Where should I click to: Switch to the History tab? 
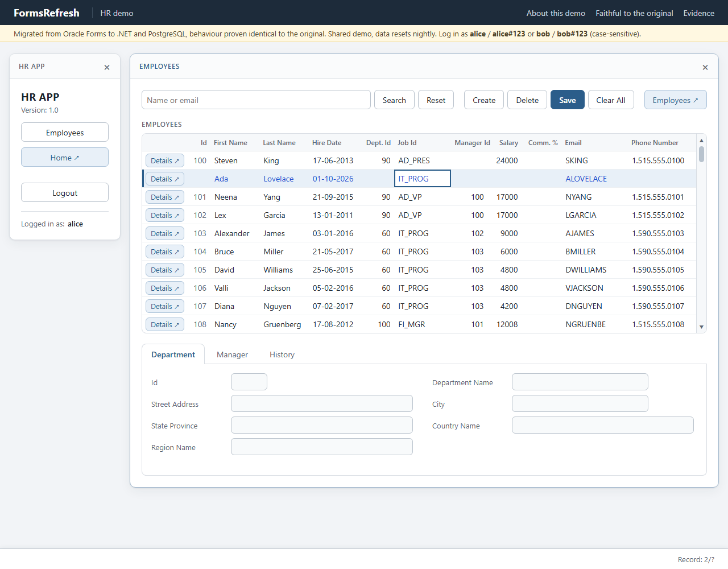coord(282,354)
